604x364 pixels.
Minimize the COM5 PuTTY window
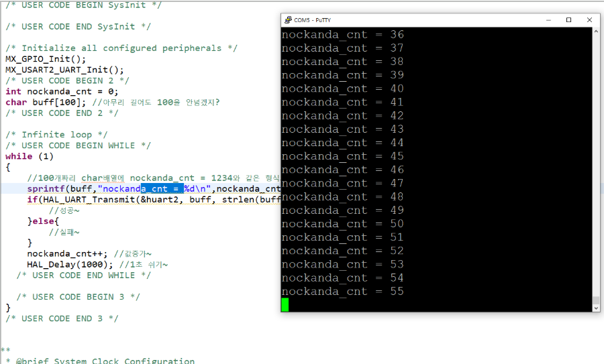(x=548, y=20)
